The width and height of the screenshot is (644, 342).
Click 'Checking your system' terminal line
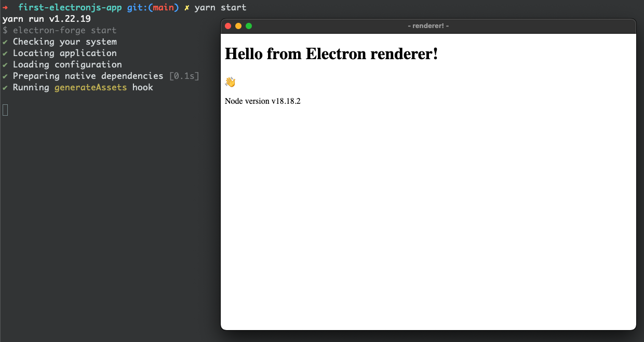click(x=65, y=42)
